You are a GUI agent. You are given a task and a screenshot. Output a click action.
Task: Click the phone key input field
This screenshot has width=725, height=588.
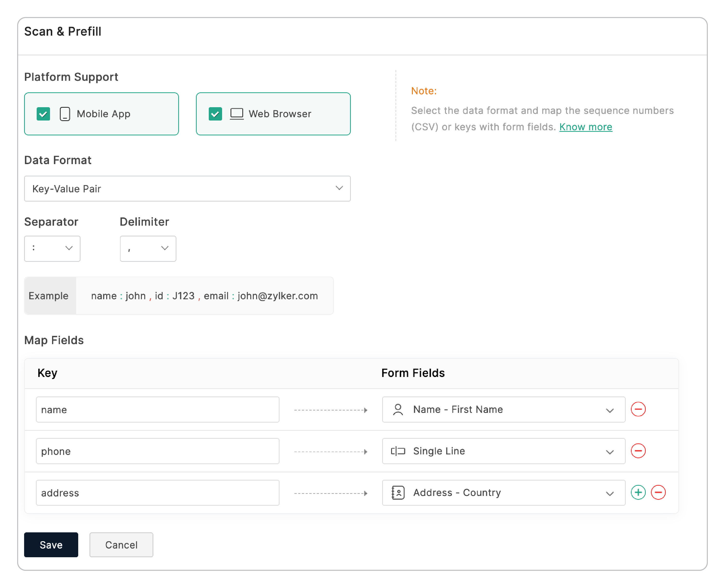157,451
